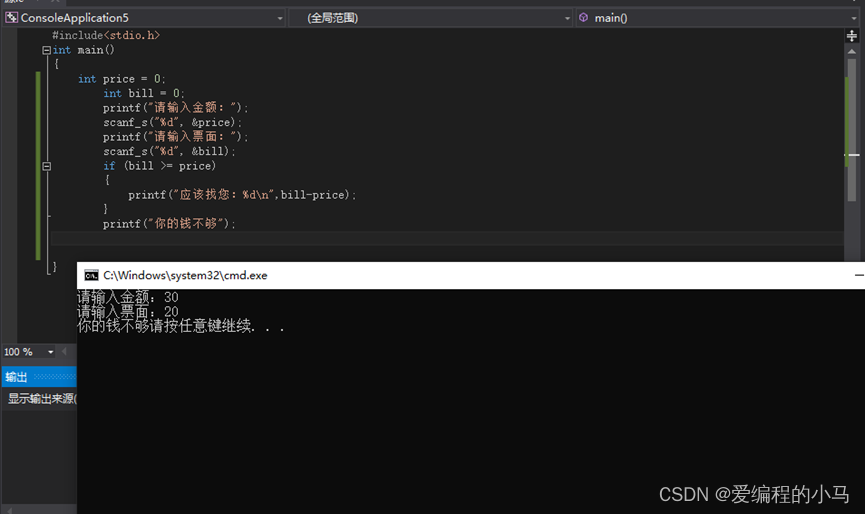Open the main() member dropdown

coord(854,18)
